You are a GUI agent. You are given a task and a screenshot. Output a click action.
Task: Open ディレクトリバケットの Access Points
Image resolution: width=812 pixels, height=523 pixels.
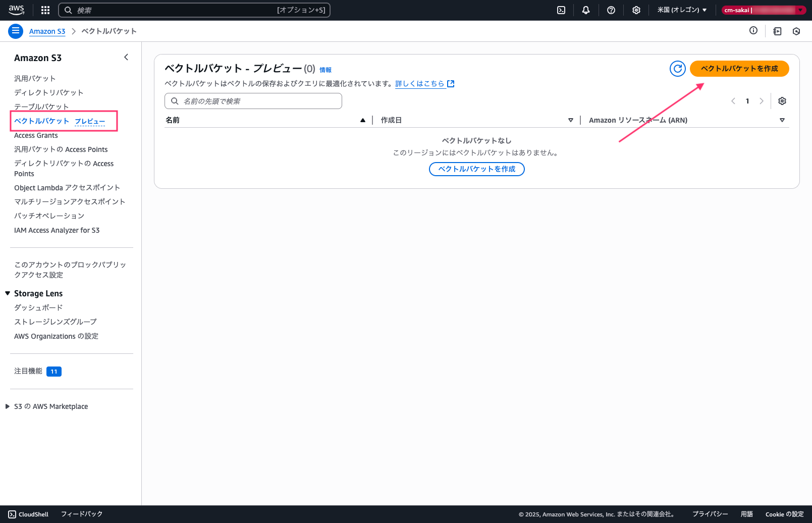[x=64, y=169]
